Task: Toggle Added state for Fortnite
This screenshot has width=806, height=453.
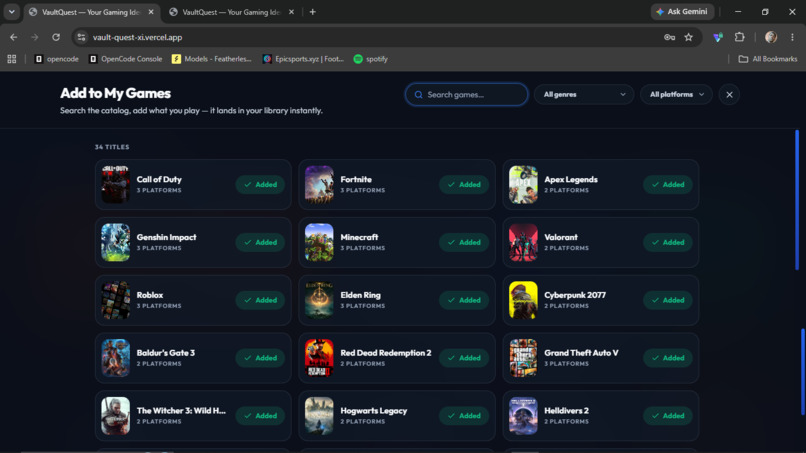Action: 464,185
